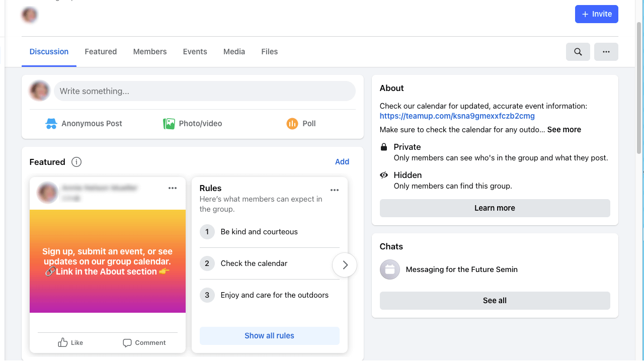Click the Rules card heading

coord(210,188)
